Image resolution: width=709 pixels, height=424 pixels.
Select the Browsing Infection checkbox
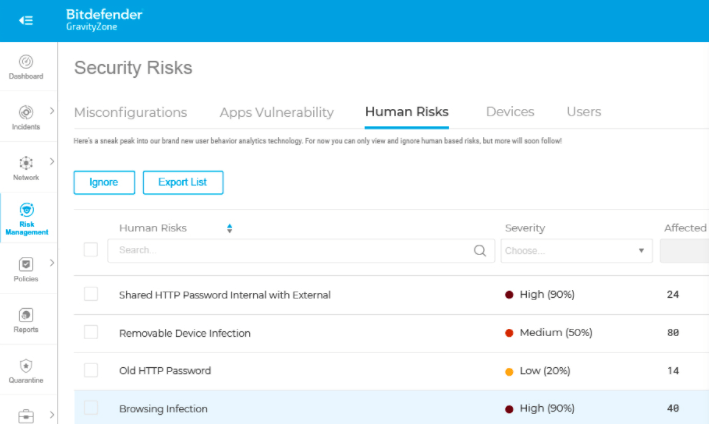tap(91, 408)
